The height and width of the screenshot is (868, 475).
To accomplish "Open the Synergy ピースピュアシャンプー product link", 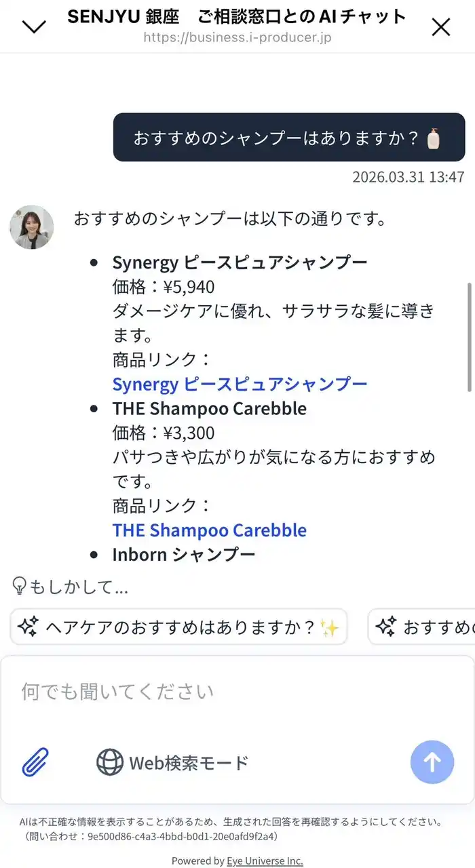I will [240, 384].
